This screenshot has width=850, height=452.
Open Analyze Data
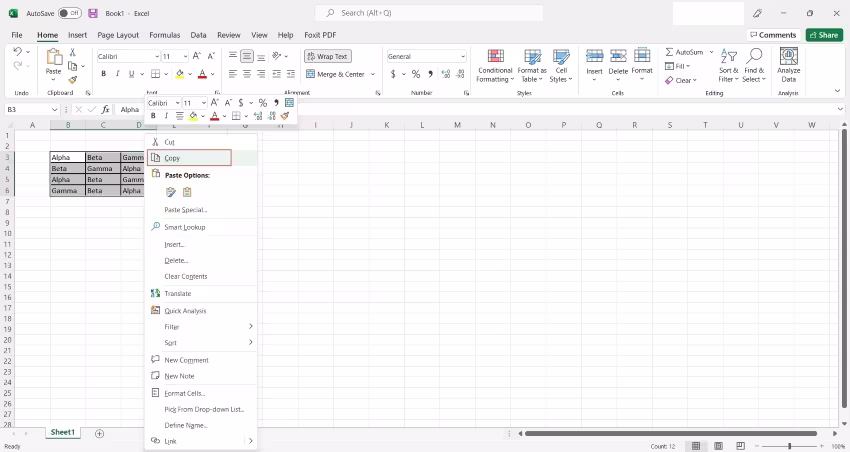pos(788,65)
